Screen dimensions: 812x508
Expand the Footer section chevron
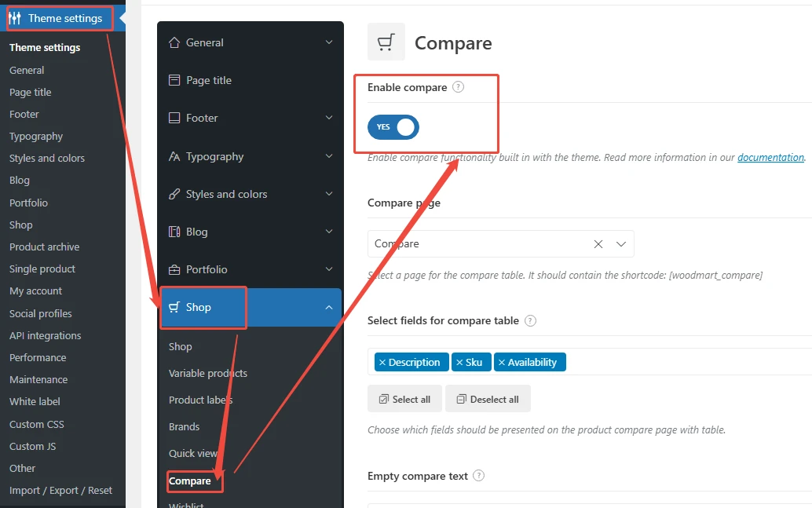tap(329, 118)
